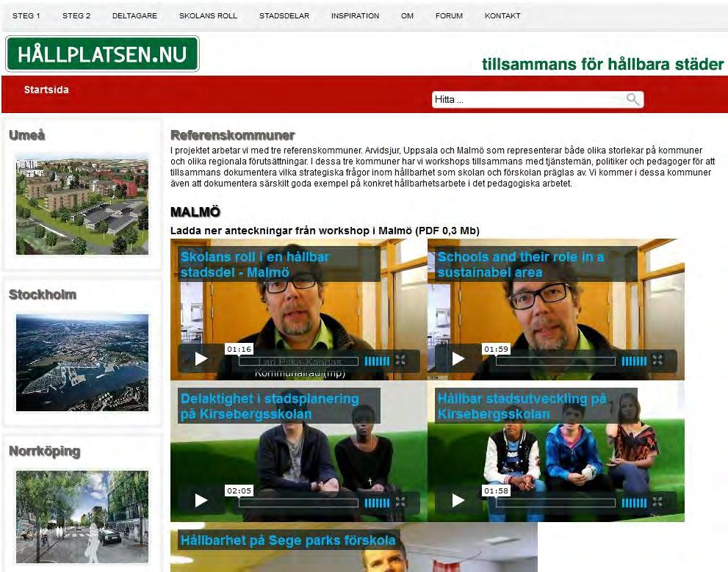
Task: Seek in the 01:59 video progress bar
Action: coord(556,361)
